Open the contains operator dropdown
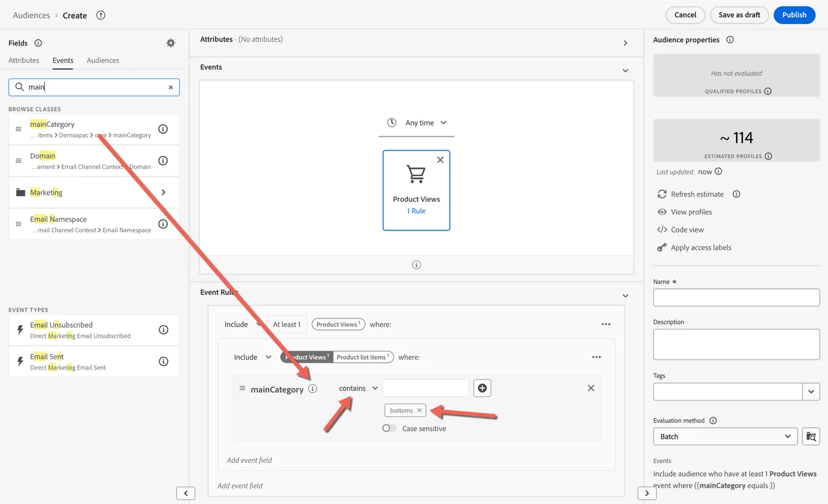 [358, 388]
